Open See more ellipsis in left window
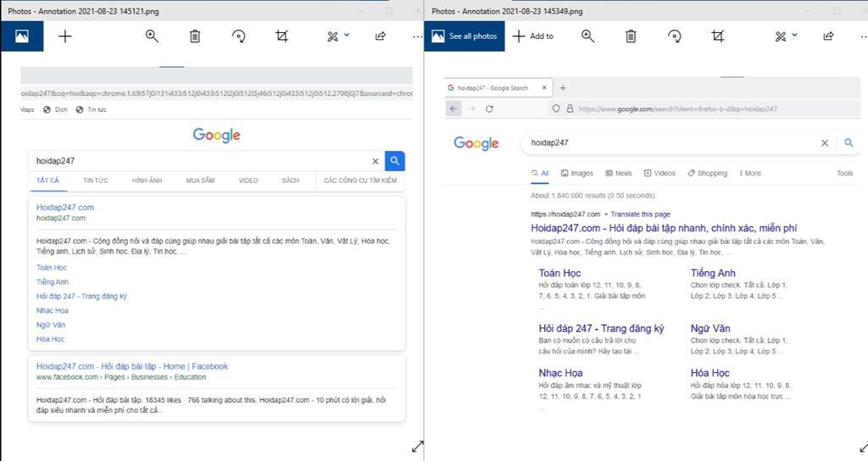 (x=417, y=36)
